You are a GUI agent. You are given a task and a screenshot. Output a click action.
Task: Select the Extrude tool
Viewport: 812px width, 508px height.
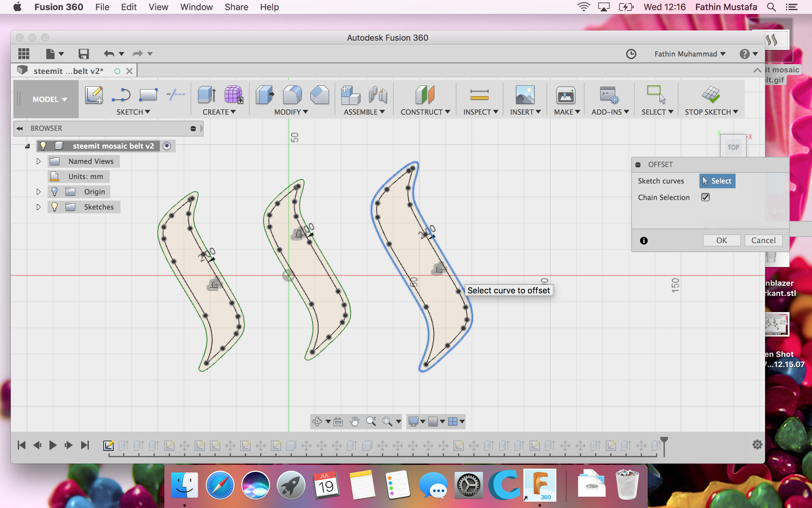coord(206,95)
